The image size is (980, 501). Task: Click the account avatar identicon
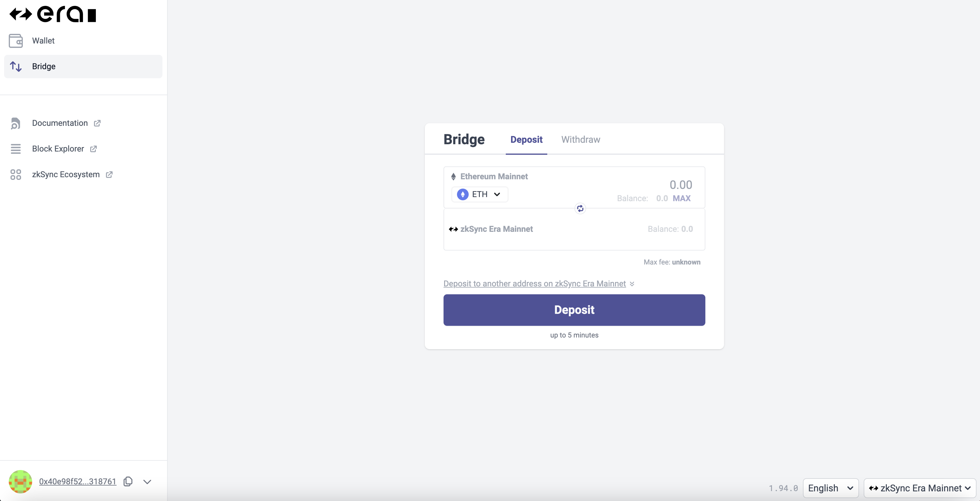tap(20, 482)
